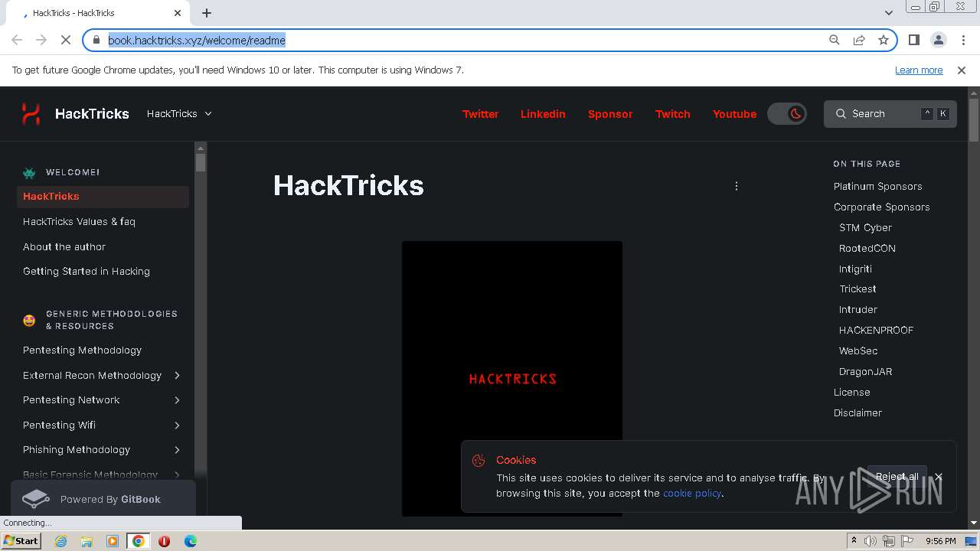Jump to WebSec section
The width and height of the screenshot is (980, 551).
click(x=858, y=351)
